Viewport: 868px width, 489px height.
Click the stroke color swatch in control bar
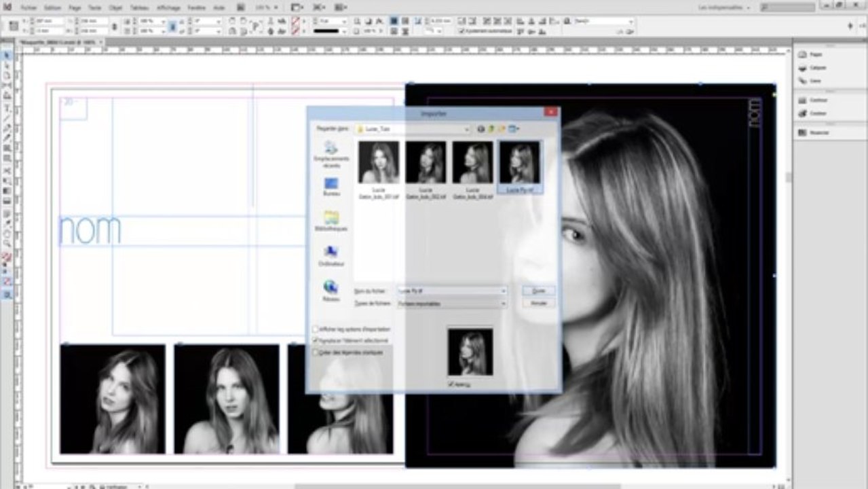pos(295,31)
